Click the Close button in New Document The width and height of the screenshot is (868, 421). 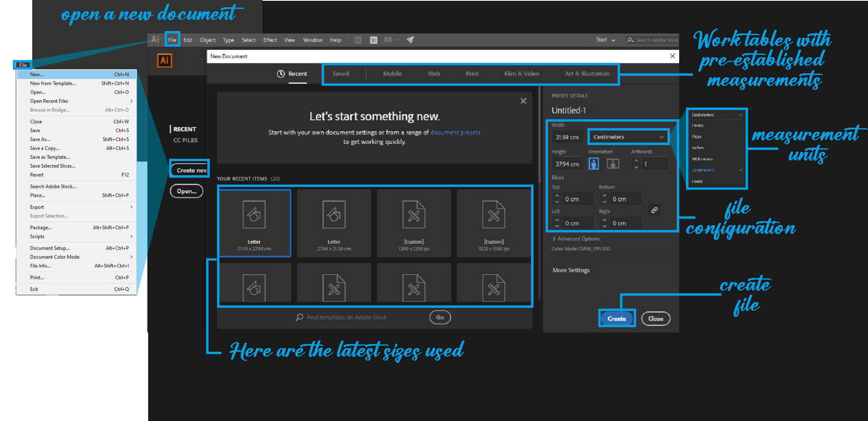pos(655,319)
